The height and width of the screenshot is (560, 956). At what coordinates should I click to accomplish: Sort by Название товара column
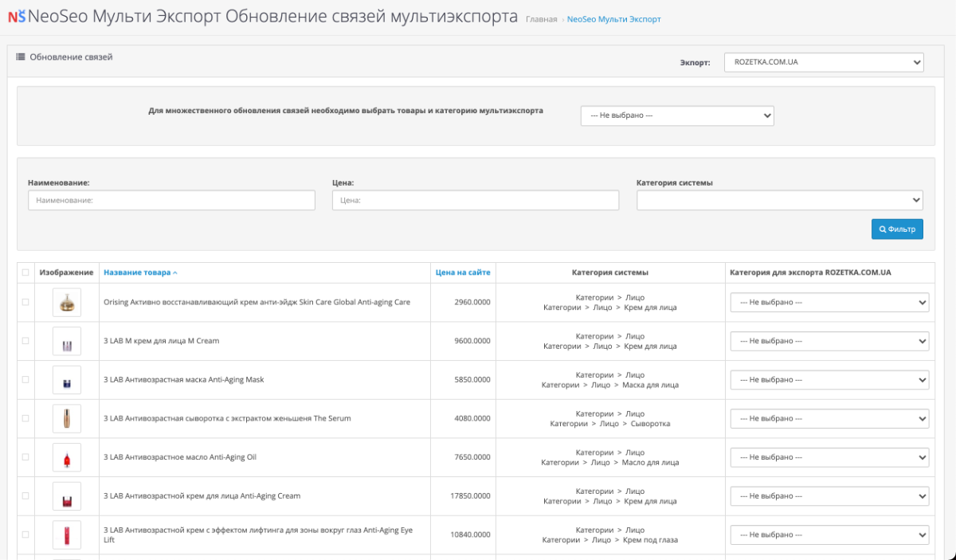[140, 272]
